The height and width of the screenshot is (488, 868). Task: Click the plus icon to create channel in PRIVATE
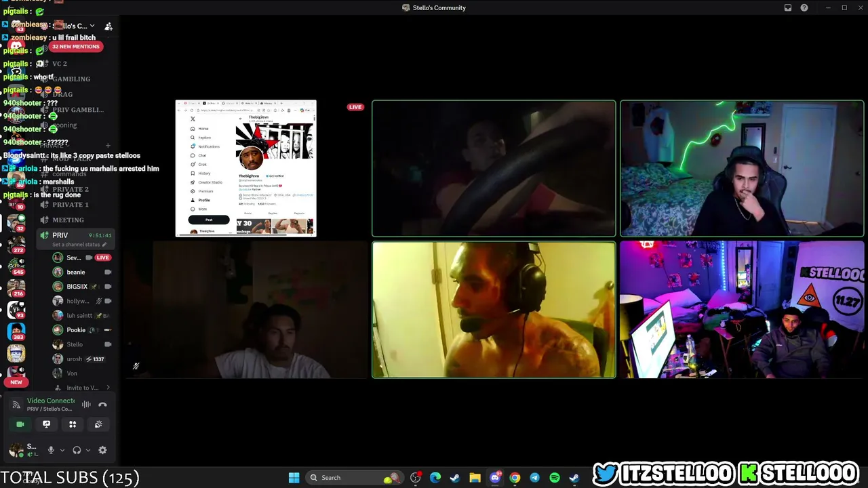click(x=108, y=146)
